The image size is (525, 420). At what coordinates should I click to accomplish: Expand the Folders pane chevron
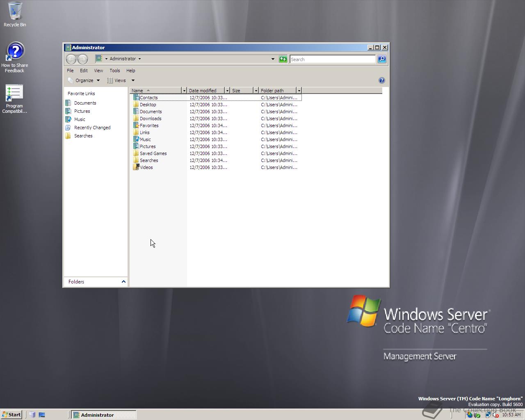(123, 282)
